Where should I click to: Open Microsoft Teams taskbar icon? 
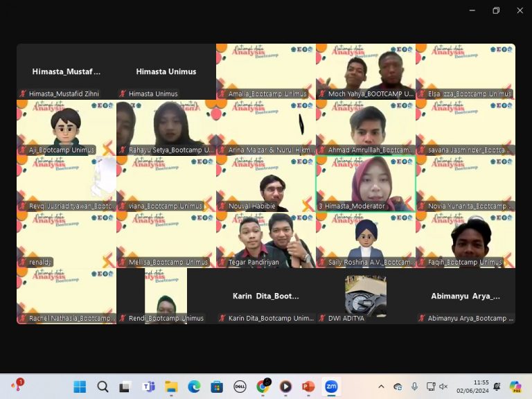(148, 387)
